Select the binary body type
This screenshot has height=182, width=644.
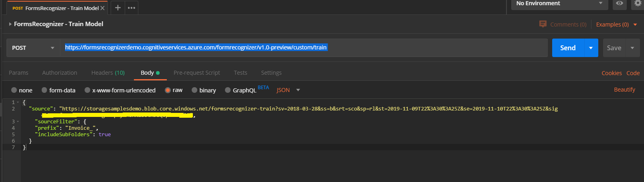point(204,90)
